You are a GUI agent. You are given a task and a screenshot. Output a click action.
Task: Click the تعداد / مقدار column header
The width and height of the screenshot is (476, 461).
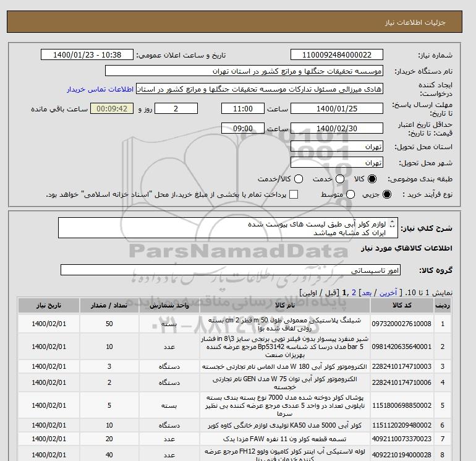(109, 306)
